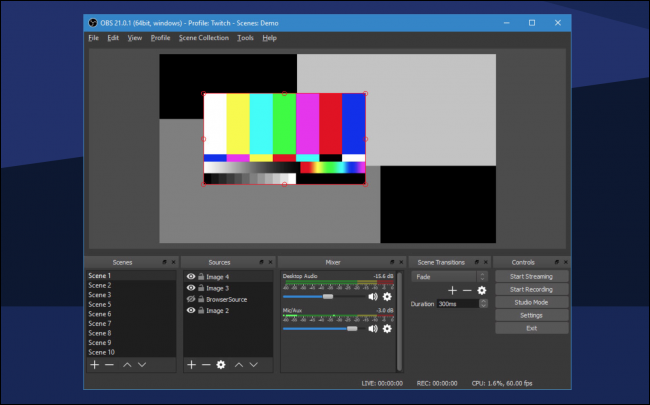Viewport: 650px width, 405px height.
Task: Click the Duration spinner arrows
Action: [x=482, y=303]
